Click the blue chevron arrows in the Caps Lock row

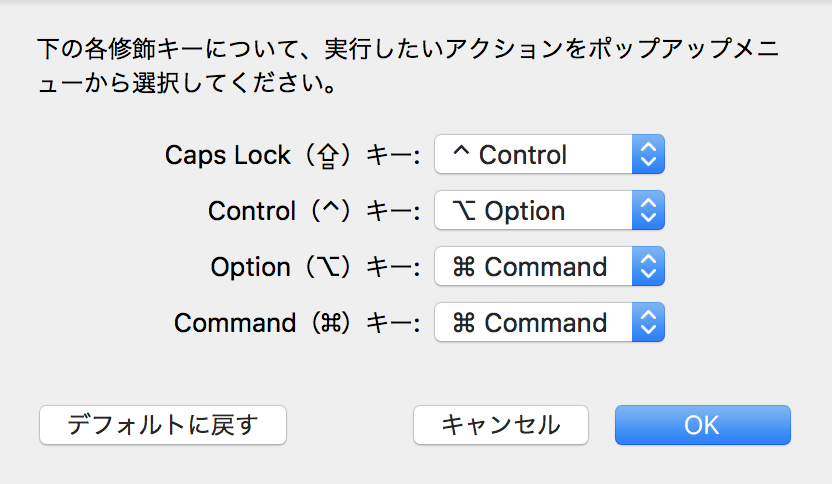tap(648, 155)
